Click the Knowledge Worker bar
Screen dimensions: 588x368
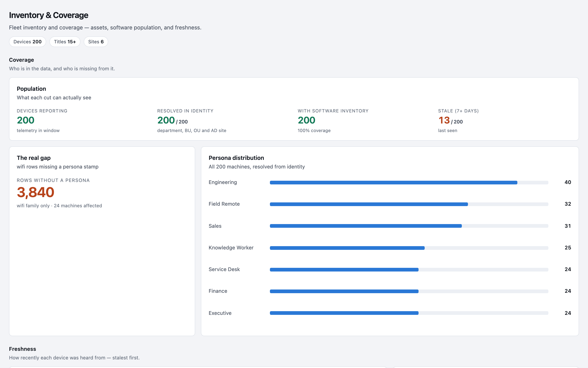click(x=409, y=248)
